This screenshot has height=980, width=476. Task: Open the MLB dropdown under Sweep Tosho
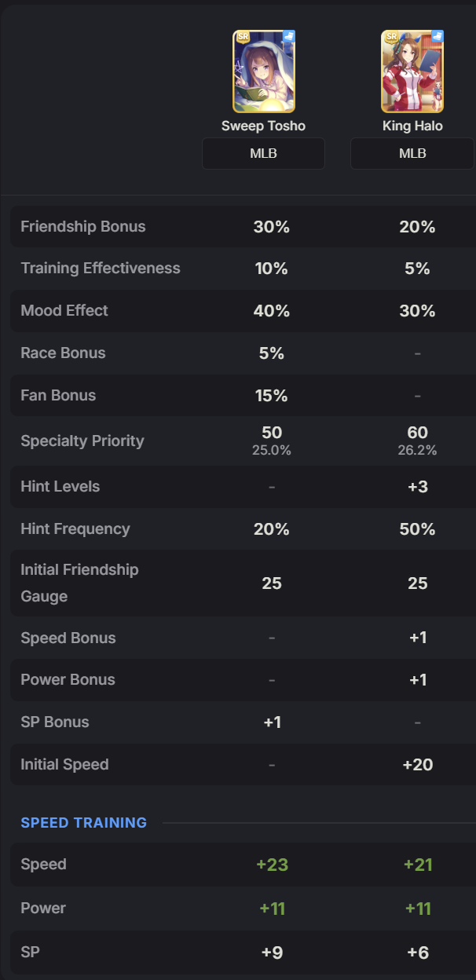263,153
